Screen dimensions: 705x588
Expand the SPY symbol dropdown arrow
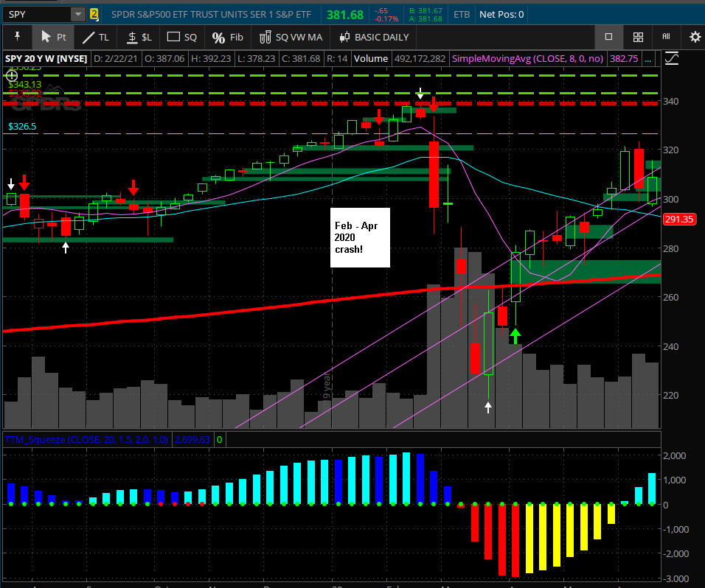[x=77, y=15]
